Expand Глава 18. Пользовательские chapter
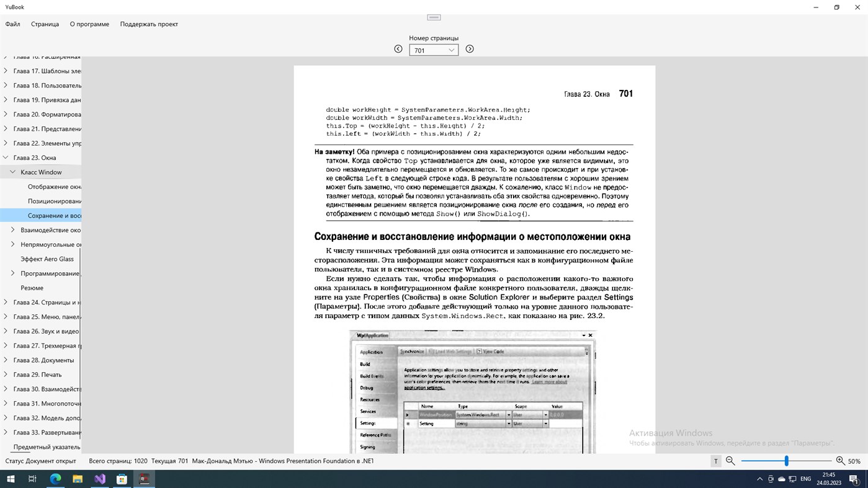 coord(6,85)
